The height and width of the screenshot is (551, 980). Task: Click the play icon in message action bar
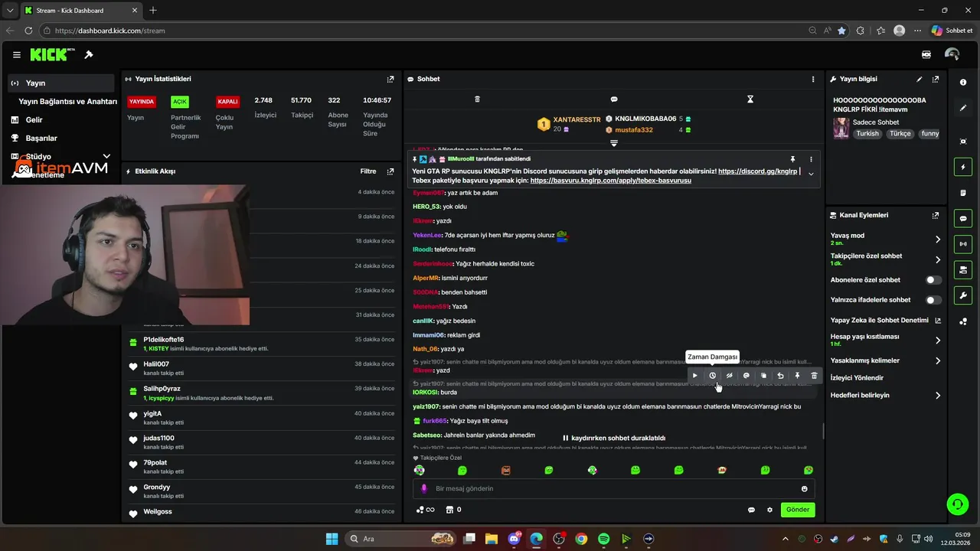tap(695, 376)
